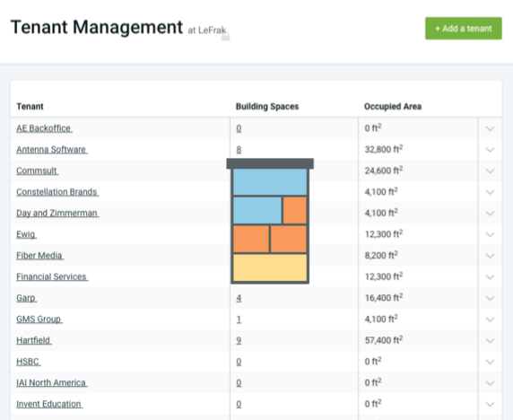Screen dimensions: 513x420
Task: Open the AE Backoffice tenant link
Action: click(x=44, y=128)
